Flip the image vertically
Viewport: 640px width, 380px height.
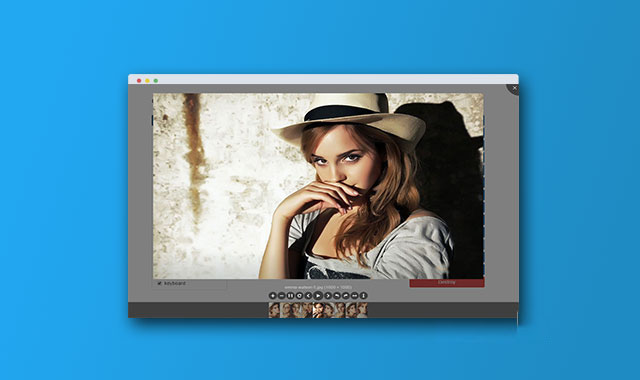coord(364,296)
